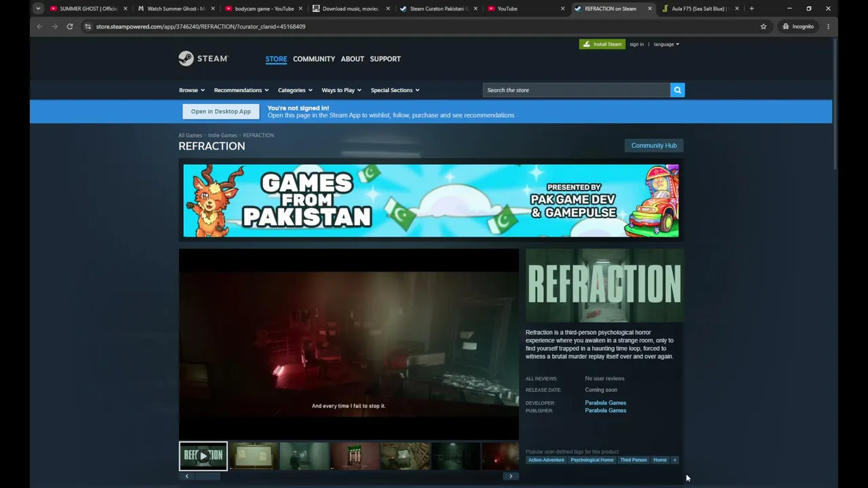
Task: Click the thumbnail strip scrollbar handle
Action: [208, 476]
